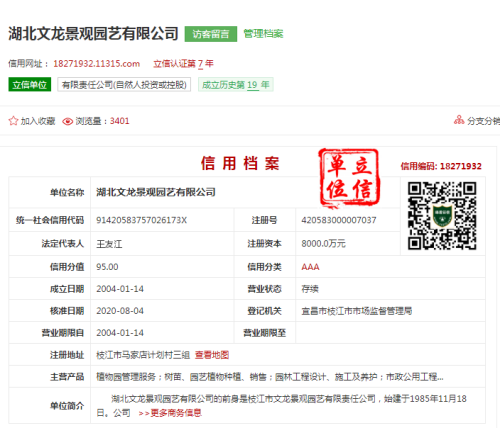
Task: Click the 营业期限至 label cell
Action: coord(265,333)
